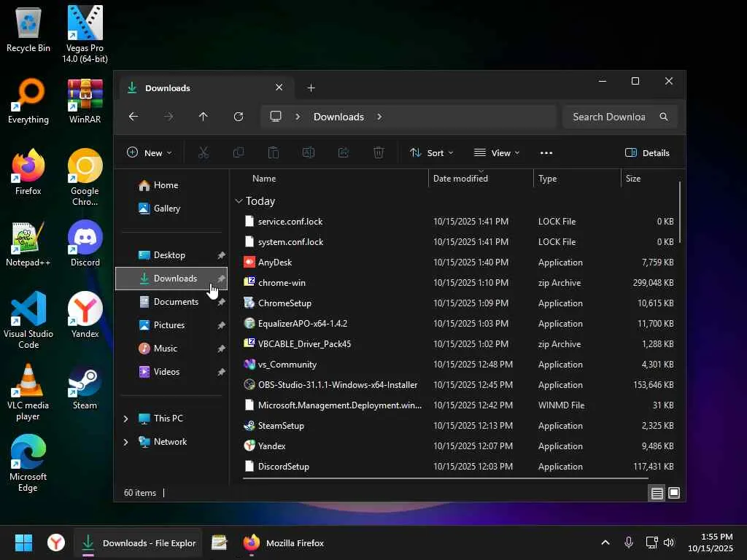Go back with the left arrow button
747x560 pixels.
133,117
